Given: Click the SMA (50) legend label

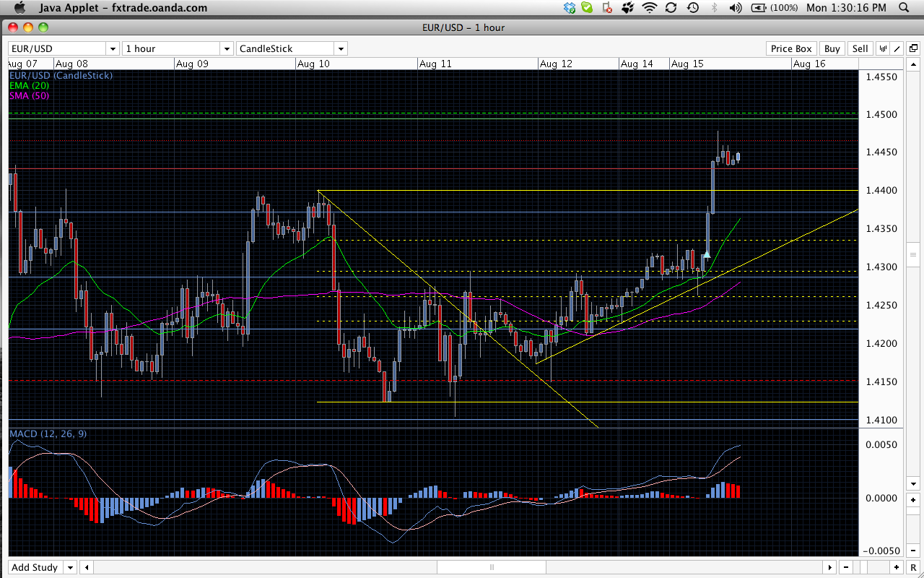Looking at the screenshot, I should pos(29,95).
